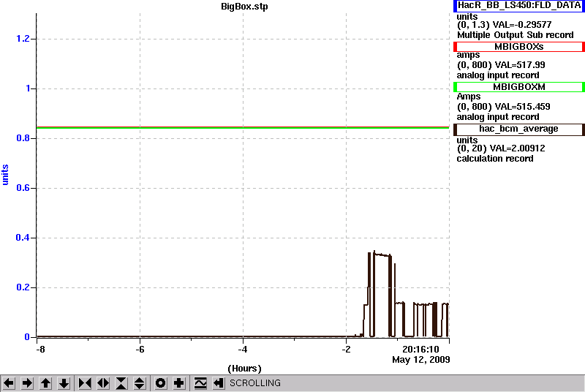Click the vertical zoom-out icon

140,383
